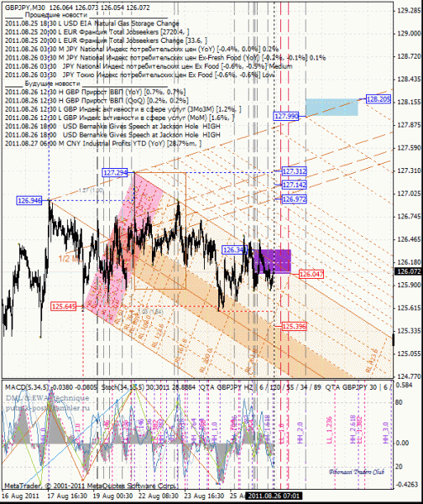423x504 pixels.
Task: Click the current price marker 126.072
Action: tap(409, 271)
